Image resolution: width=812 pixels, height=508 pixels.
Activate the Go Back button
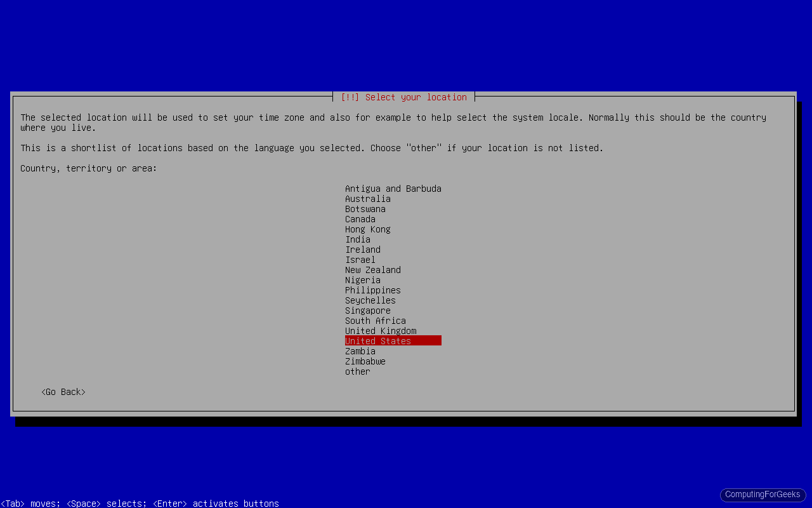click(x=63, y=392)
